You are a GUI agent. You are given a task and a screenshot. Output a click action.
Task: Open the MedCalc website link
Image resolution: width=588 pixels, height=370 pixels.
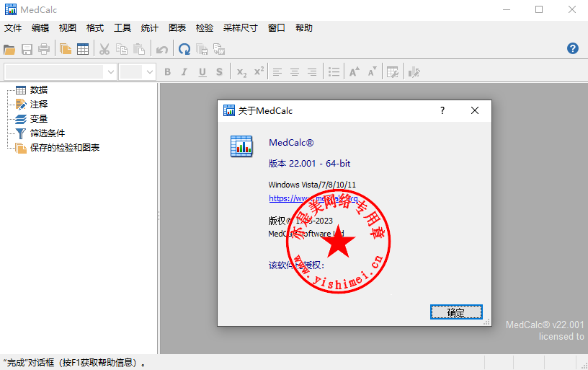[x=313, y=198]
